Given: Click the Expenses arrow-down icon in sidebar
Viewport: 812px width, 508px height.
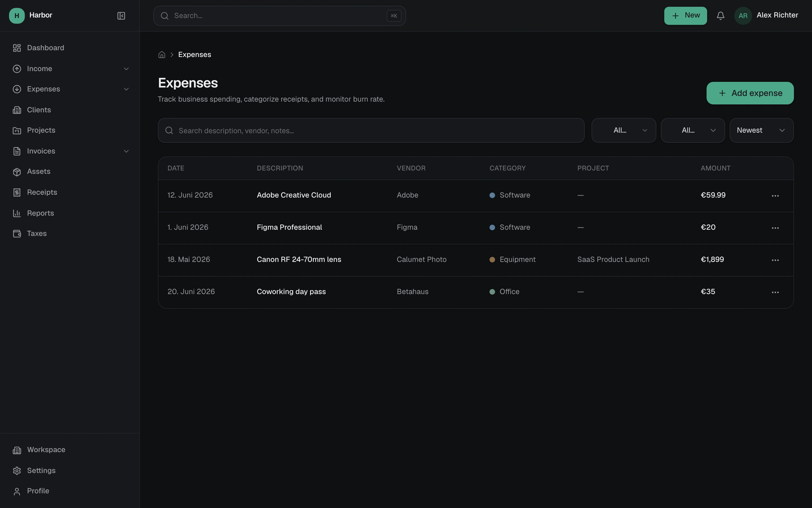Looking at the screenshot, I should (17, 89).
